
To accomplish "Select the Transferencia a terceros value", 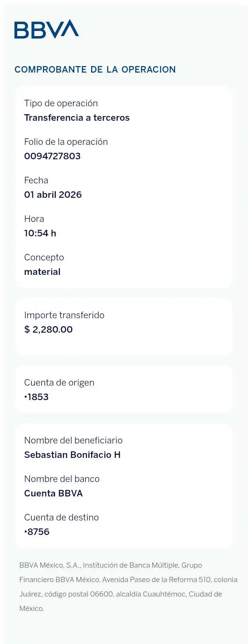I will point(77,118).
